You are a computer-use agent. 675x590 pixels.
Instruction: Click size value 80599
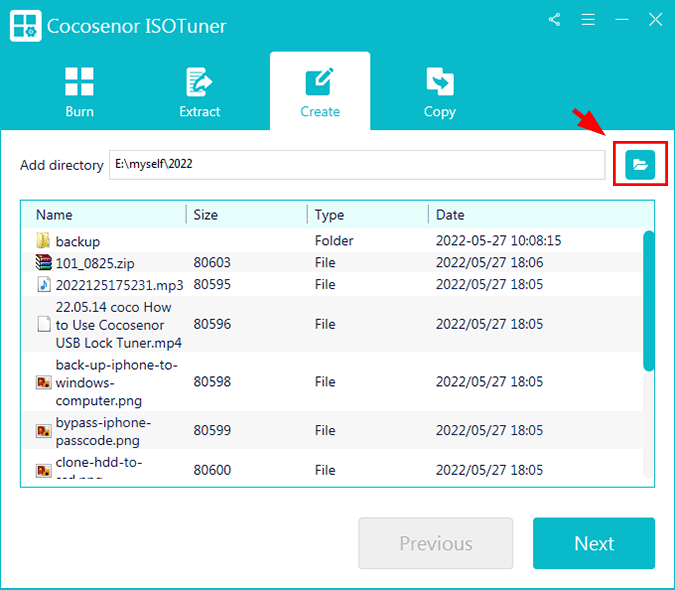(x=212, y=430)
